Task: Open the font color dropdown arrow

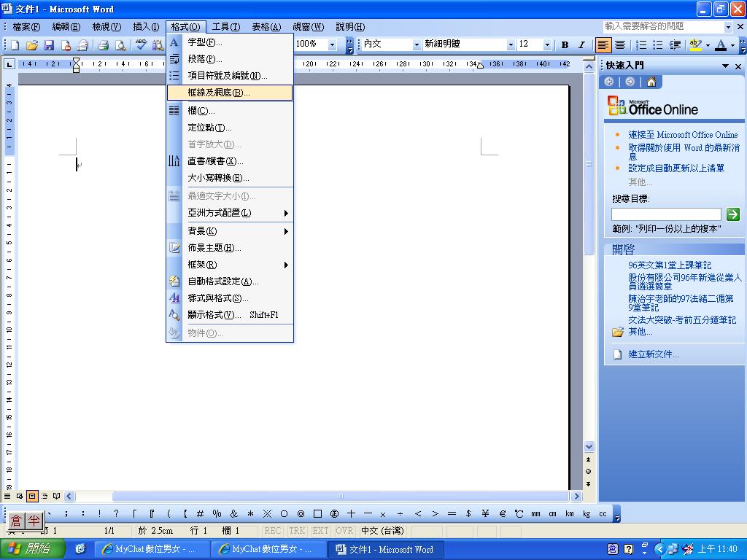Action: click(732, 45)
